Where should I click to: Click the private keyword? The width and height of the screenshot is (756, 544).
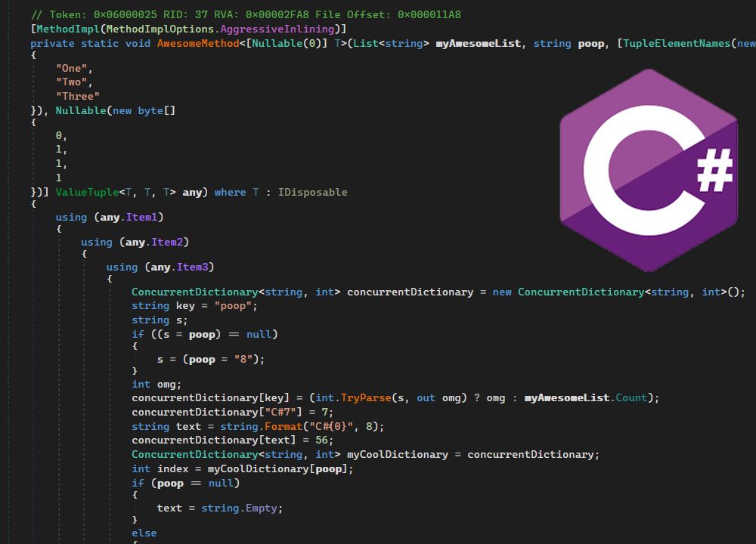tap(53, 43)
